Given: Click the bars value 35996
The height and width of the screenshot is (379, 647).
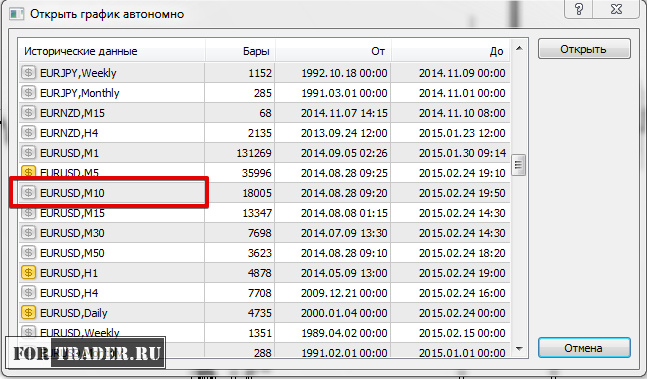Looking at the screenshot, I should [x=257, y=173].
